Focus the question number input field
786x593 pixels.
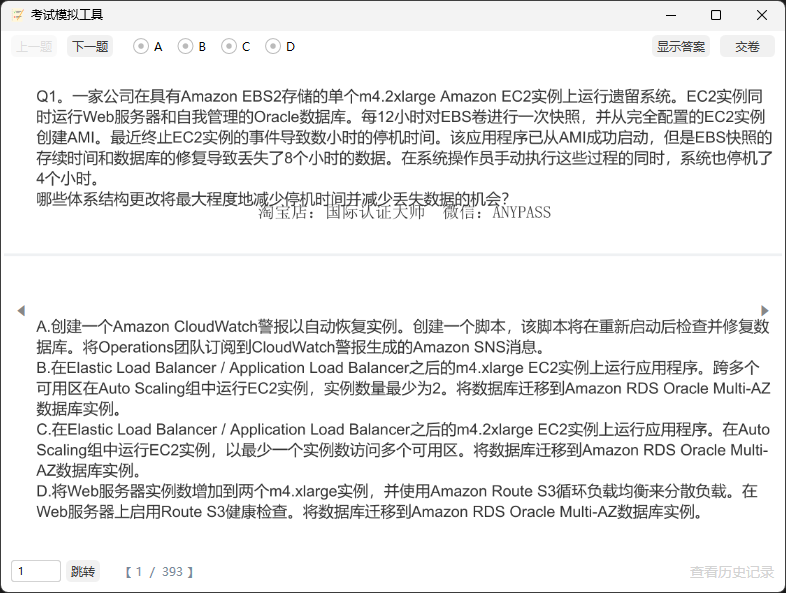36,571
